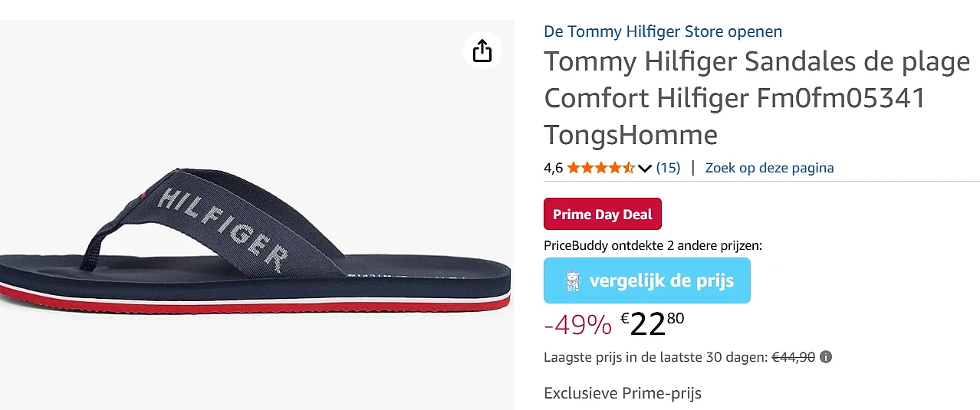
Task: Click the 'Exclusieve Prime-prijs' text
Action: 623,393
